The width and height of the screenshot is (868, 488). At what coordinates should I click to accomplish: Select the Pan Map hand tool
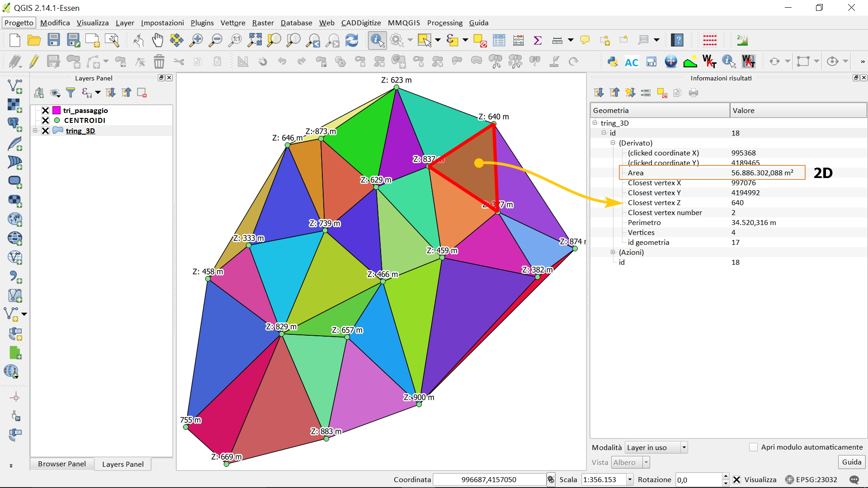pyautogui.click(x=157, y=40)
